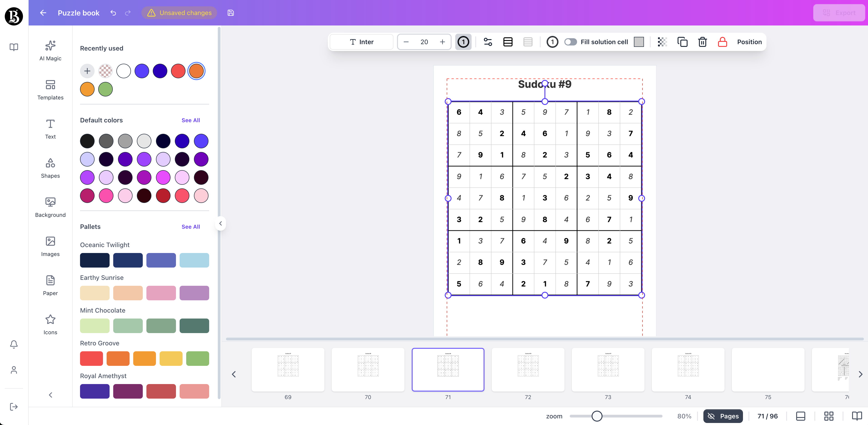
Task: Save the puzzle book document
Action: coord(231,13)
